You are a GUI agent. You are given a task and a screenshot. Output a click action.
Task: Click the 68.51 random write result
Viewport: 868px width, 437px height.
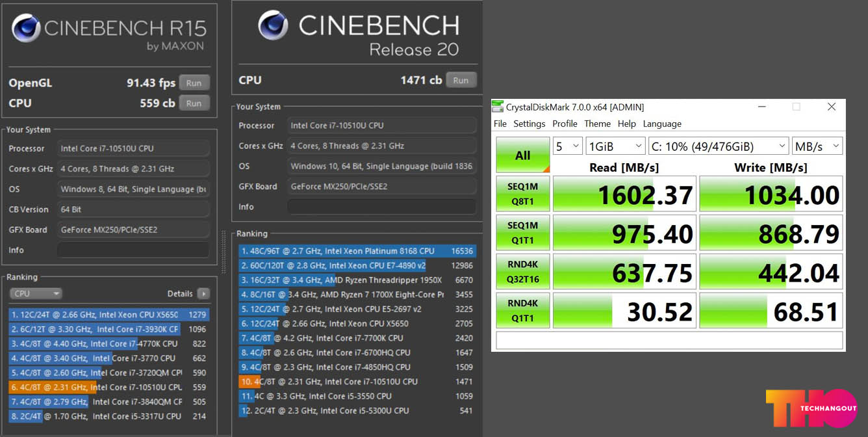pyautogui.click(x=771, y=311)
